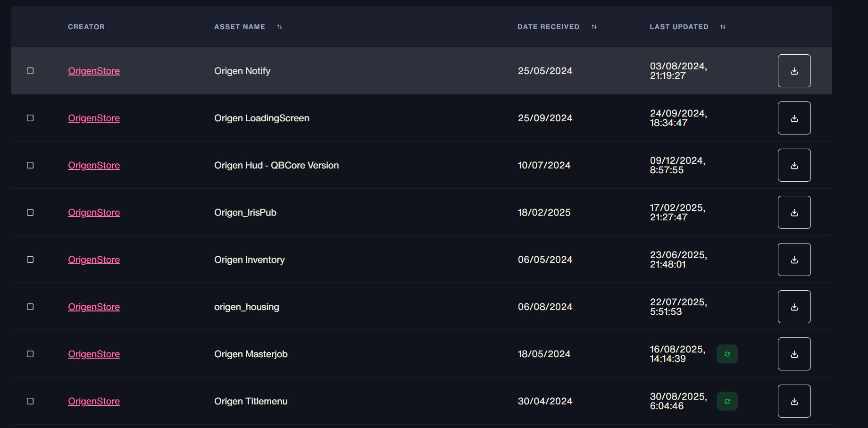Click the LAST UPDATED column header
868x428 pixels.
[679, 27]
